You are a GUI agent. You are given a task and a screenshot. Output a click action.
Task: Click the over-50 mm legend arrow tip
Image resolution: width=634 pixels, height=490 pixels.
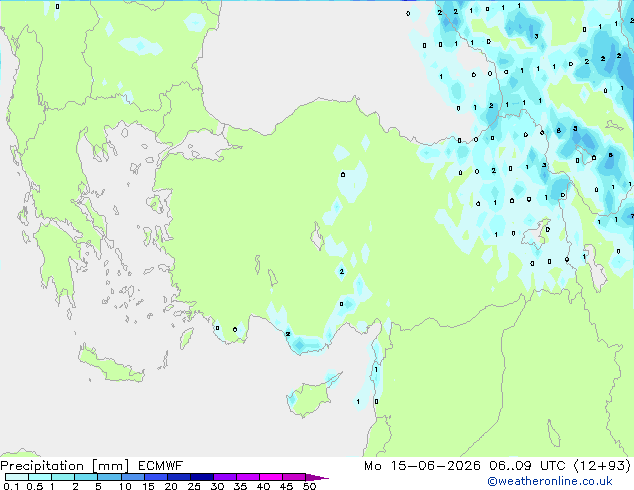tap(317, 477)
